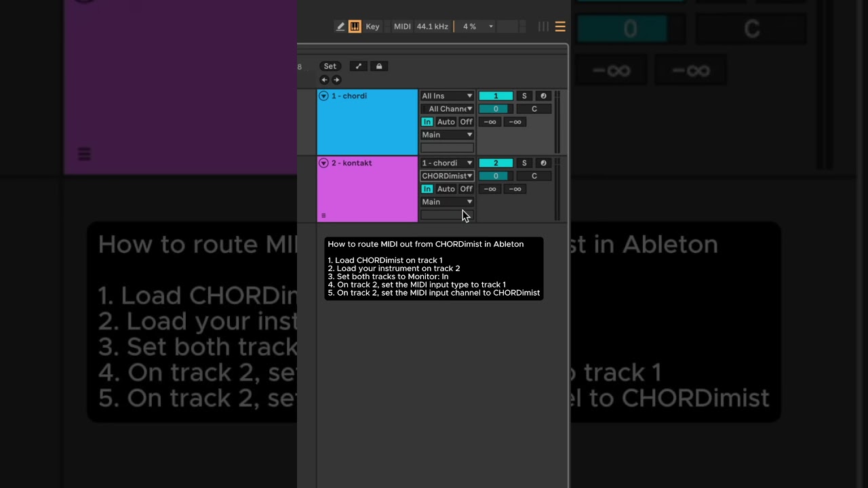This screenshot has height=488, width=868.
Task: Click '2. Load your instrument on track 2' line
Action: [394, 268]
